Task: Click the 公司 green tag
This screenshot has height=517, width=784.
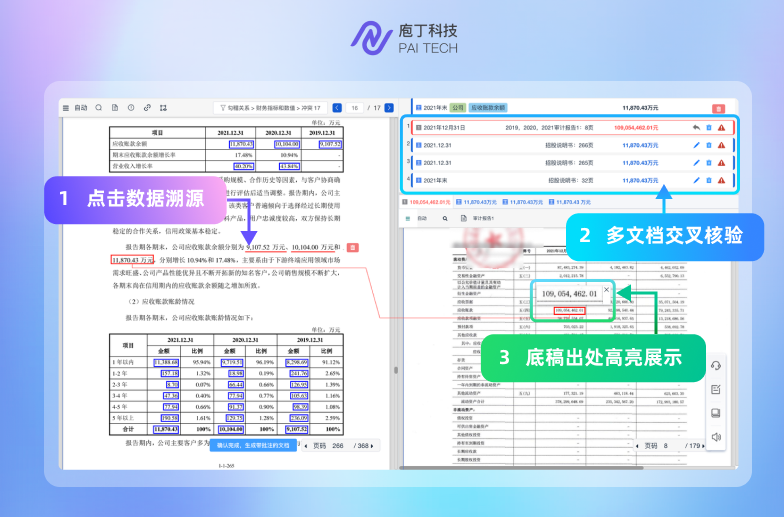Action: pos(458,108)
